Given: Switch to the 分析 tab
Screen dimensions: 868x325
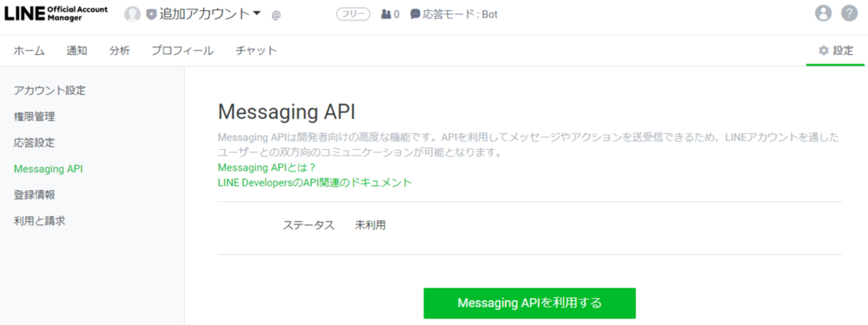Looking at the screenshot, I should 120,51.
